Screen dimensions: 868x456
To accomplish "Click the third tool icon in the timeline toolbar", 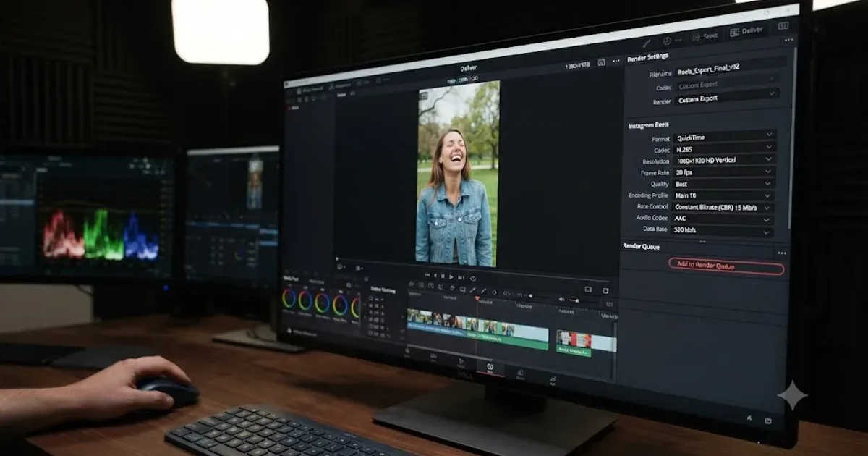I will 431,285.
